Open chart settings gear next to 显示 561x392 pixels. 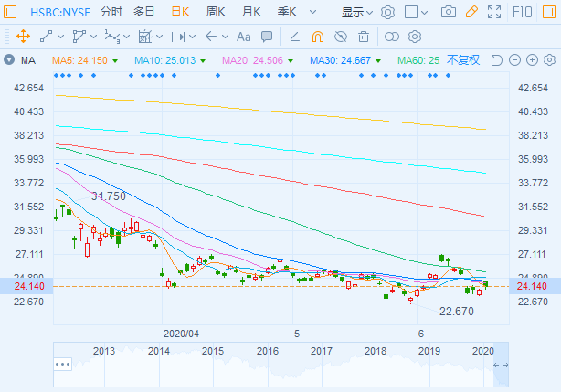[x=387, y=12]
